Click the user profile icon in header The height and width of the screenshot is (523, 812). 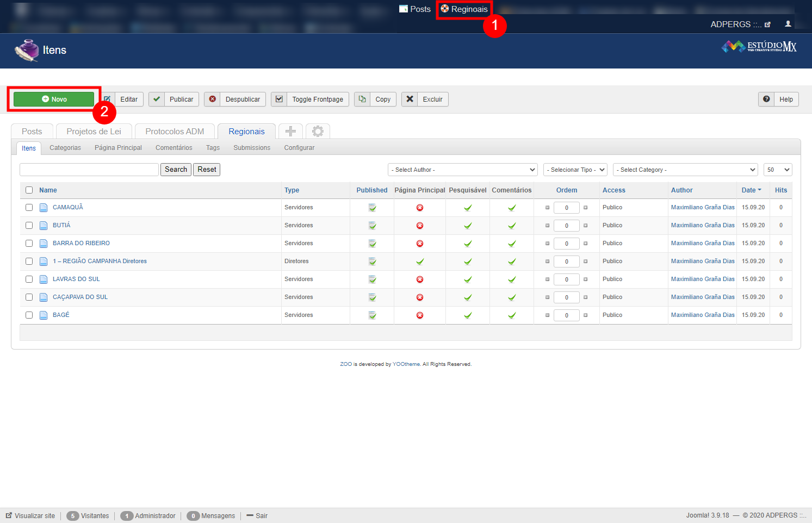(788, 24)
